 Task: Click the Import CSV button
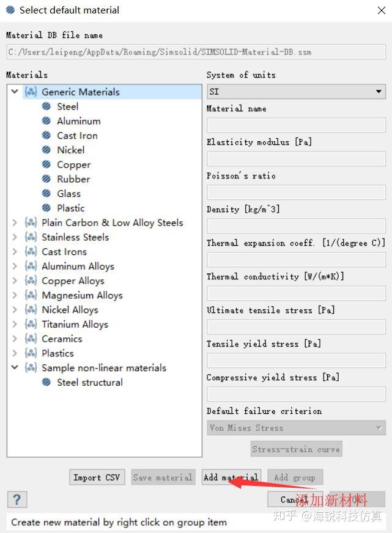pyautogui.click(x=97, y=477)
